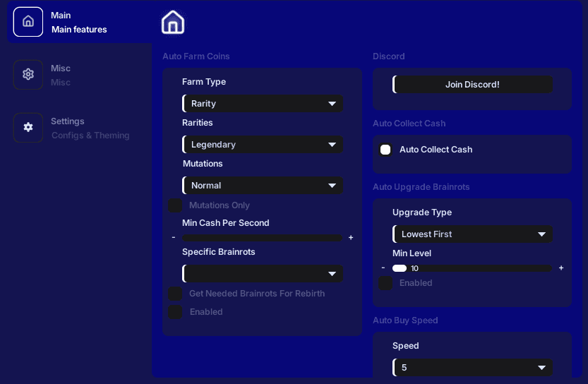Toggle Enabled checkbox under Auto Farm Coins
Screen dimensions: 588x384
(175, 312)
